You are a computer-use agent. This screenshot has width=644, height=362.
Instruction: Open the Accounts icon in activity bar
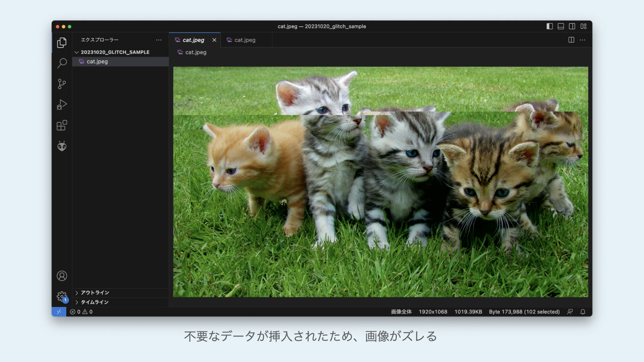coord(62,276)
